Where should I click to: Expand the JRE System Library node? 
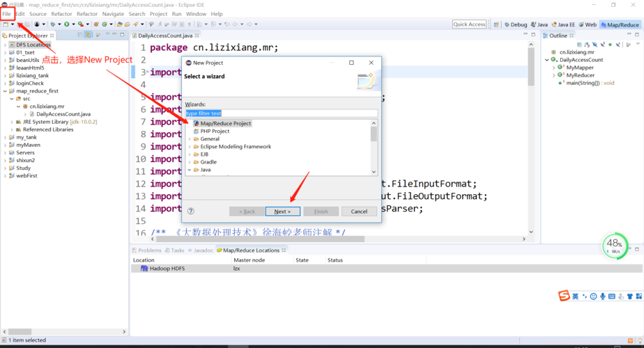tap(11, 122)
